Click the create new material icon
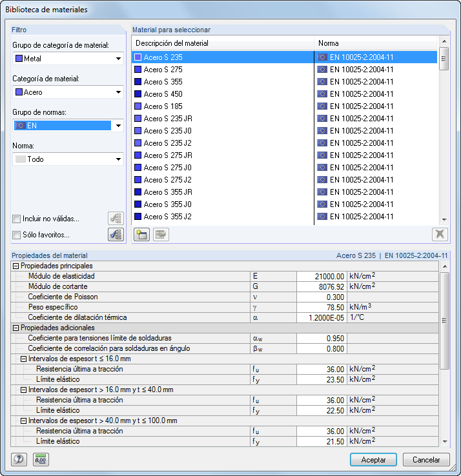The image size is (461, 476). 141,234
